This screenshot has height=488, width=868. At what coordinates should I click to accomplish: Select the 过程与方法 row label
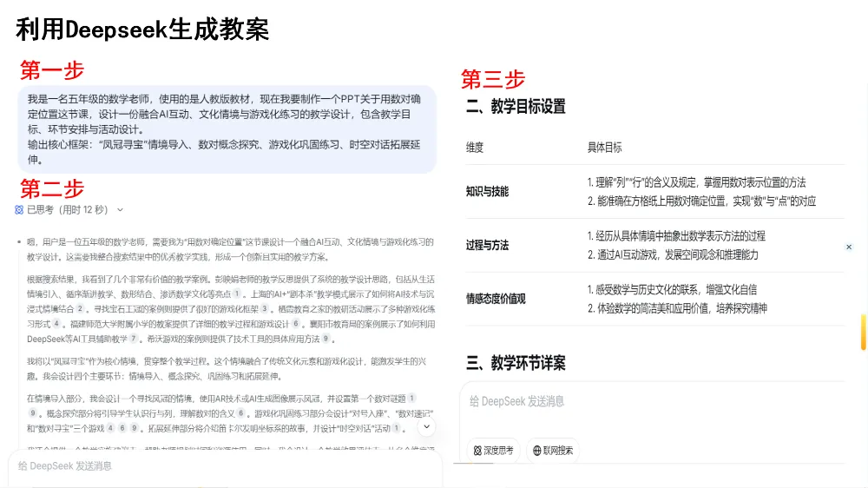point(487,246)
